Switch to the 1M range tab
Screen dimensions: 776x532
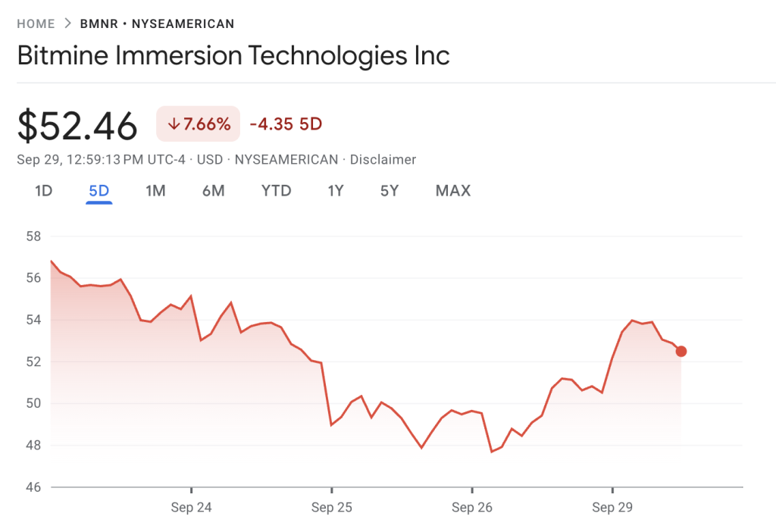coord(155,191)
